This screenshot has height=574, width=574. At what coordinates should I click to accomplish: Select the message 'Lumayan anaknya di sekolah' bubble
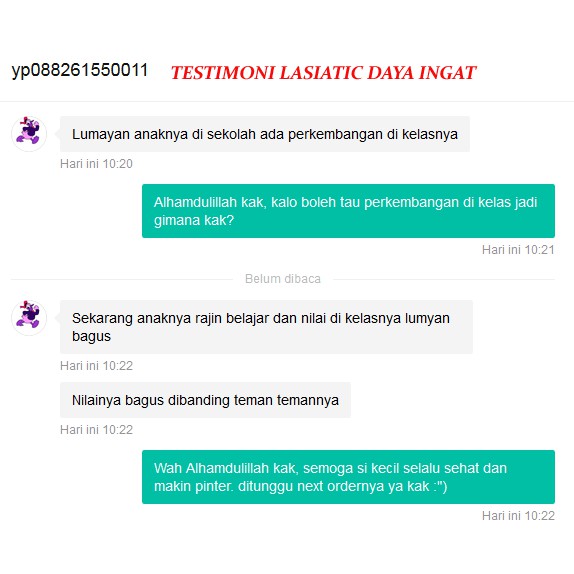265,134
